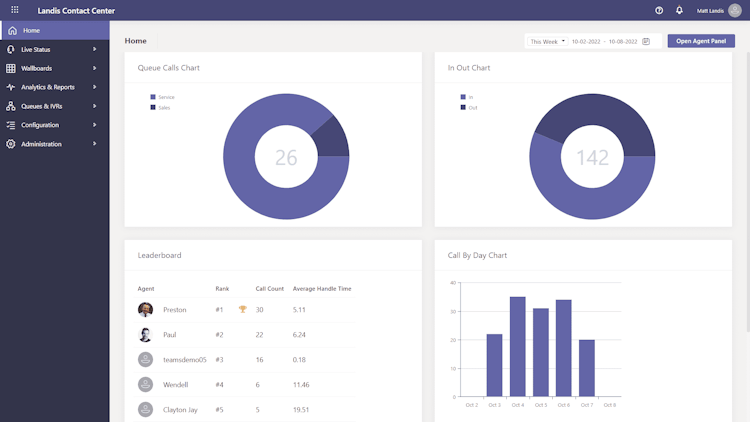Expand the Administration submenu arrow
This screenshot has height=422, width=750.
(94, 144)
